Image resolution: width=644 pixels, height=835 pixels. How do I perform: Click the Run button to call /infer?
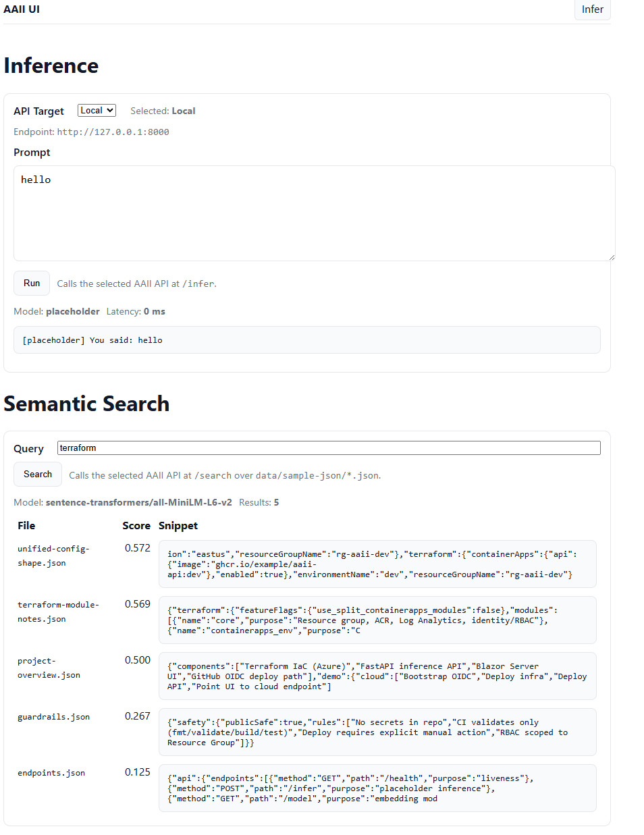31,283
